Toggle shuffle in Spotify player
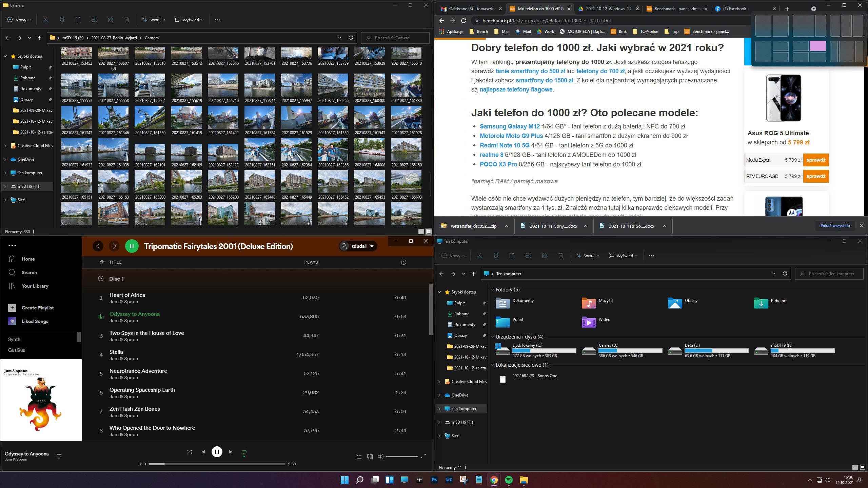This screenshot has height=488, width=868. pyautogui.click(x=190, y=451)
